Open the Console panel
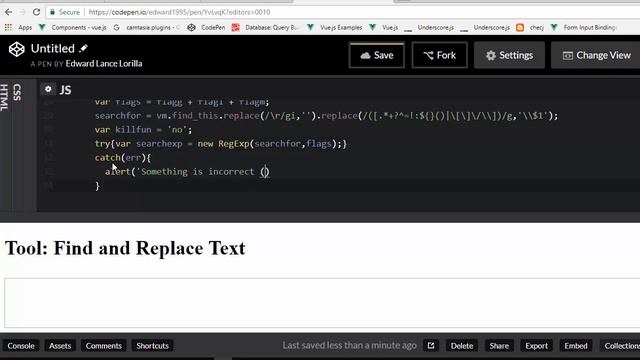The image size is (640, 360). pyautogui.click(x=21, y=346)
